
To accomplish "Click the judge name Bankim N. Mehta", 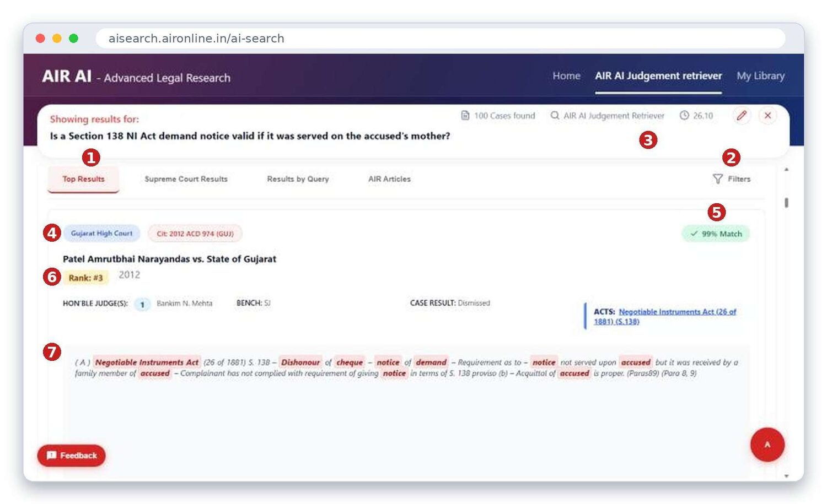I will pos(184,304).
